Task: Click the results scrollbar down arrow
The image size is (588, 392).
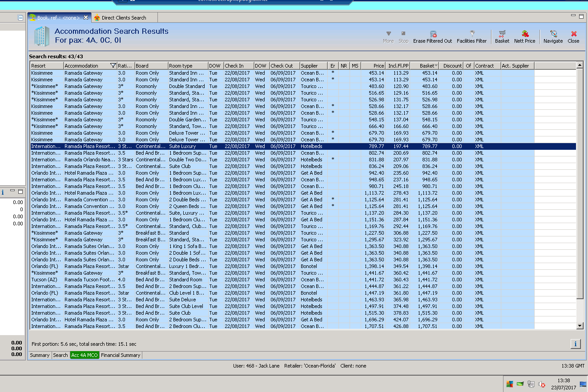Action: [580, 326]
